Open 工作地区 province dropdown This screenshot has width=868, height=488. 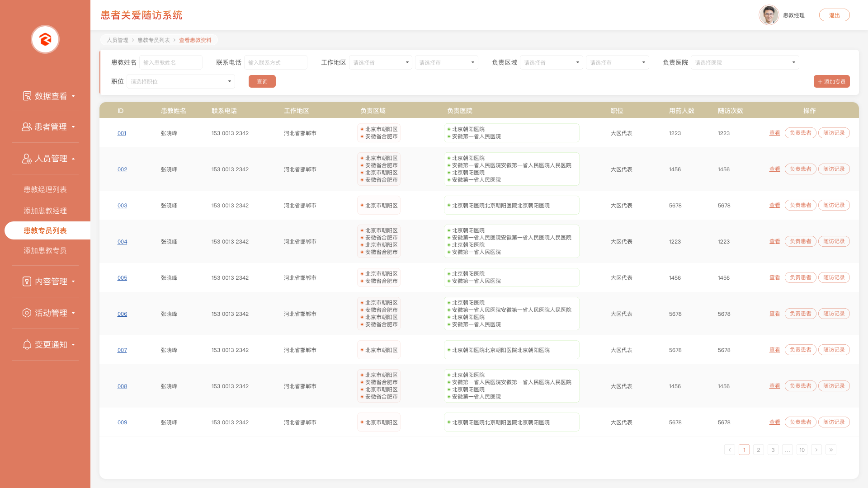381,62
